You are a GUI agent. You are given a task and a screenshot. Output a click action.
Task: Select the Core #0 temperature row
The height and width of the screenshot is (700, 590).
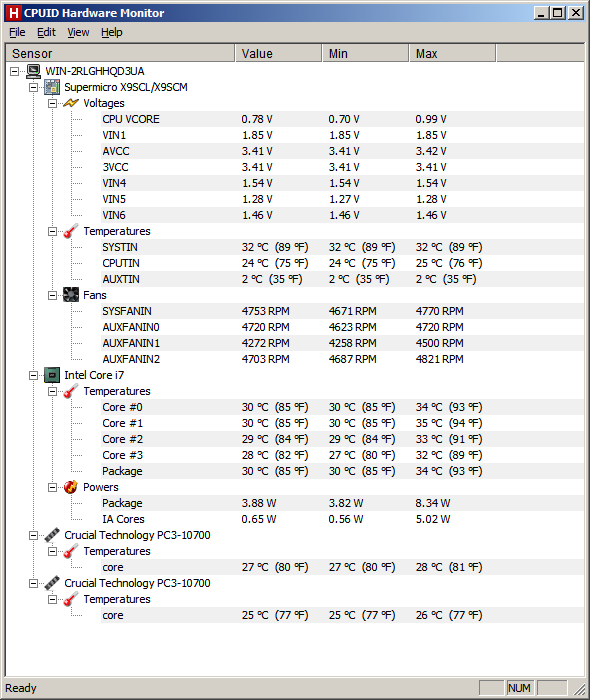[342, 407]
